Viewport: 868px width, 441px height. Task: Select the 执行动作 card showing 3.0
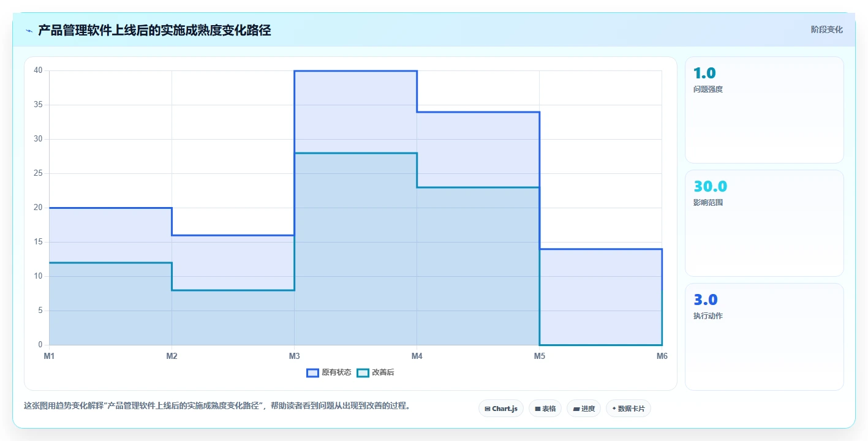click(x=764, y=336)
